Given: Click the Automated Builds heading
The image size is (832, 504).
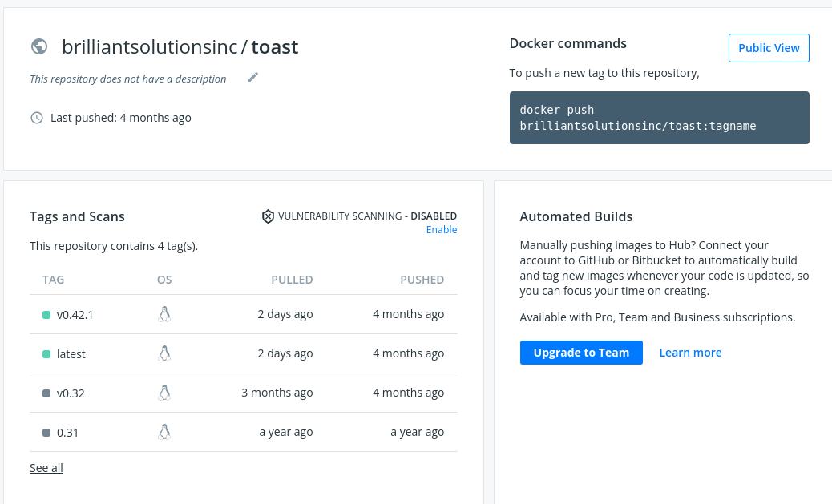Looking at the screenshot, I should pyautogui.click(x=576, y=216).
